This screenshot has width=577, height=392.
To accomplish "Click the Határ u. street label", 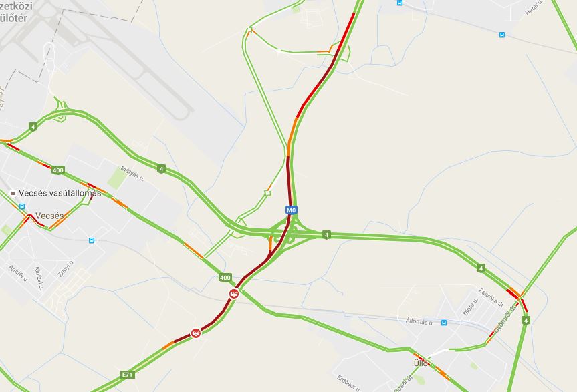I will click(534, 8).
